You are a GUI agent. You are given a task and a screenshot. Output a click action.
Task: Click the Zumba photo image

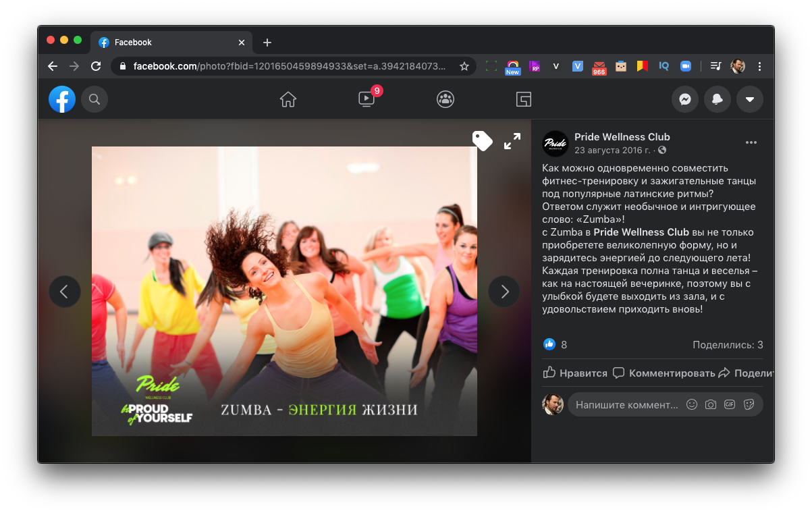coord(284,291)
